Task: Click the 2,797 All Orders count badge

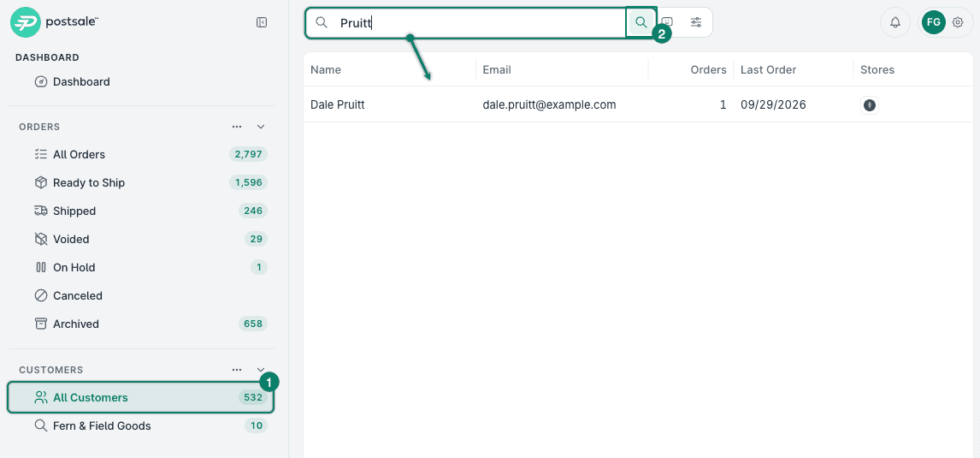Action: (249, 155)
